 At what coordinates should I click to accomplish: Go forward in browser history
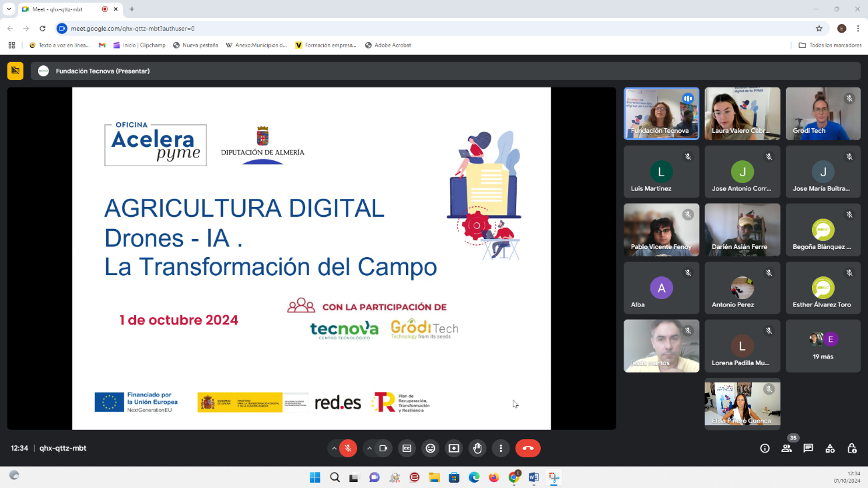[26, 29]
